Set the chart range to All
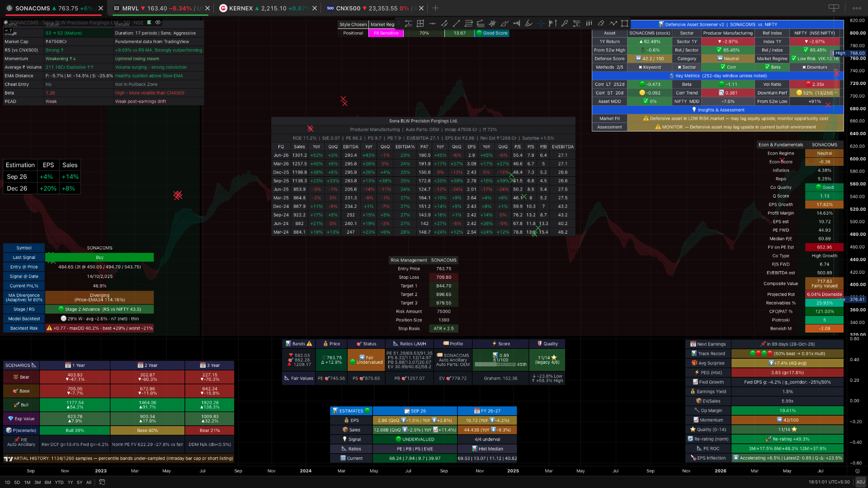 point(89,482)
